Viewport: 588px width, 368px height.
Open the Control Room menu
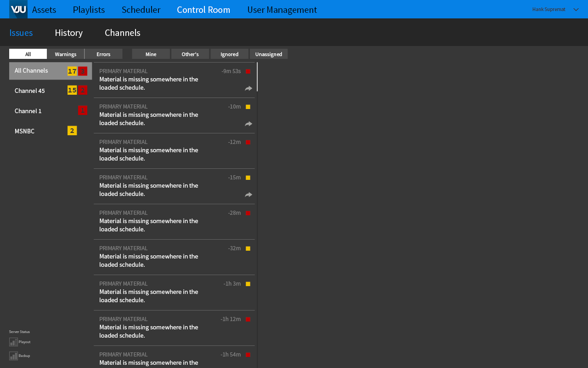click(204, 10)
